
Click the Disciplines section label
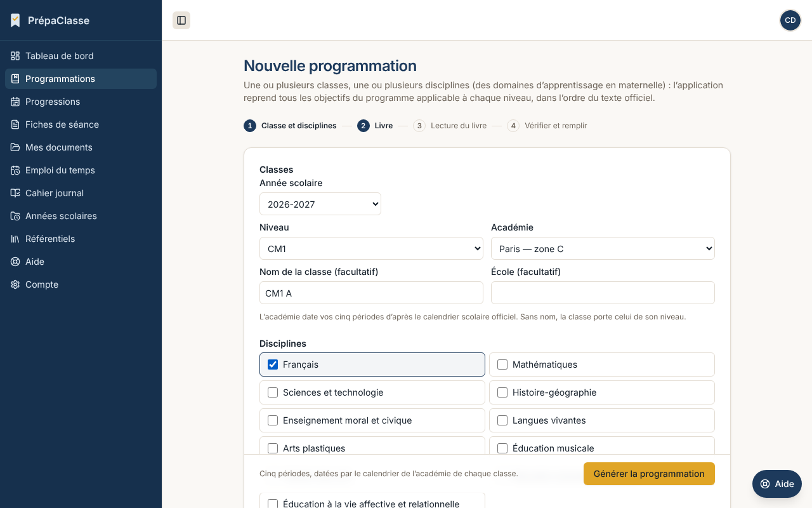(283, 344)
